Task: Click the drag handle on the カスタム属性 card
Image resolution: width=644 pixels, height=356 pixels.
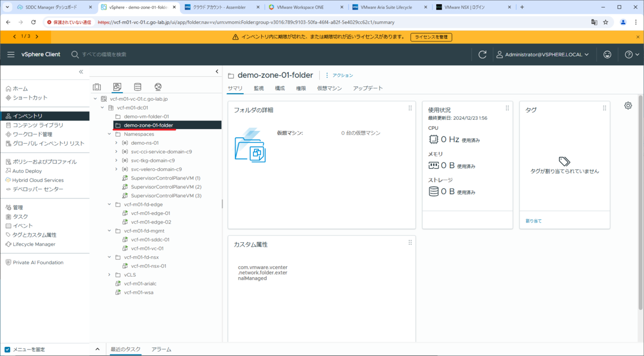Action: click(x=410, y=242)
